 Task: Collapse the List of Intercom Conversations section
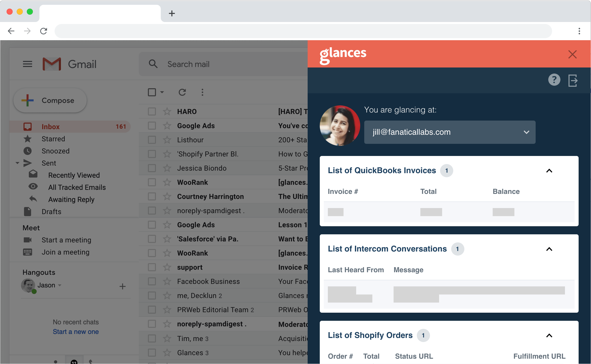(x=549, y=249)
